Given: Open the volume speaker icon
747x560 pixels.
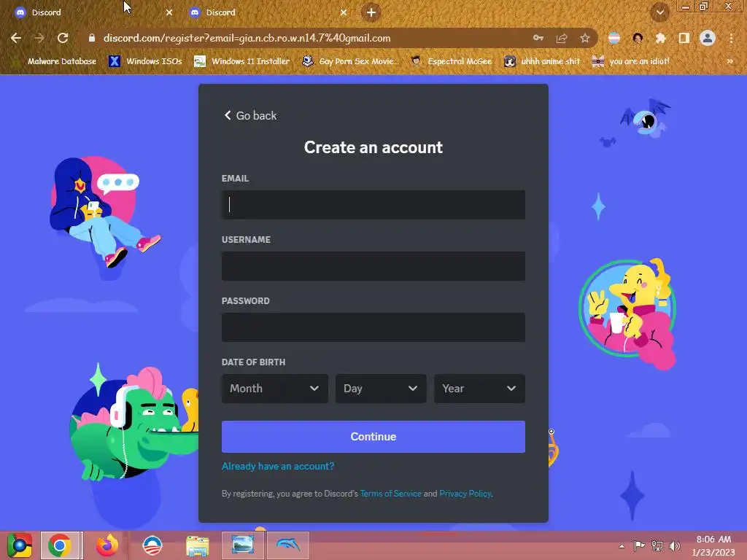Looking at the screenshot, I should click(675, 545).
